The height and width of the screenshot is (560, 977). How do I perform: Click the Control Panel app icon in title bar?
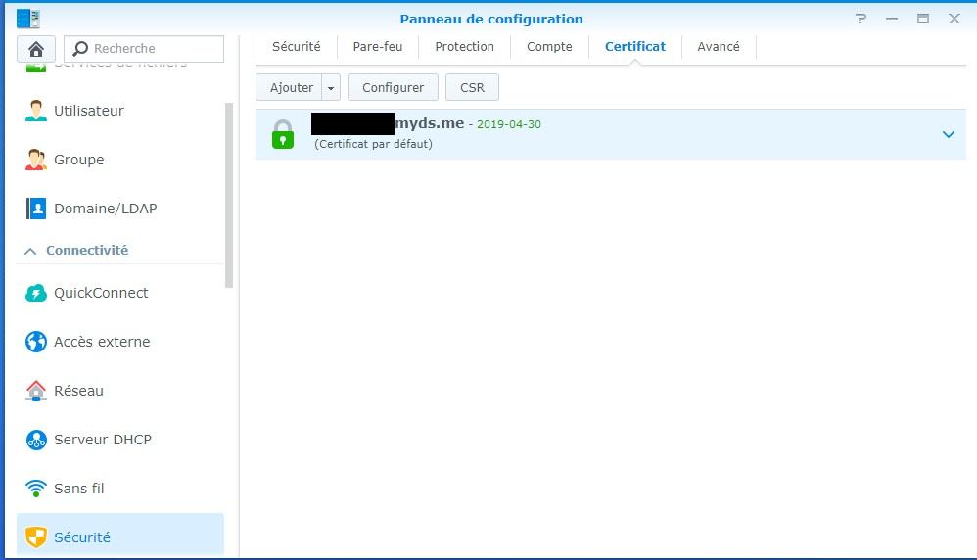pyautogui.click(x=28, y=19)
